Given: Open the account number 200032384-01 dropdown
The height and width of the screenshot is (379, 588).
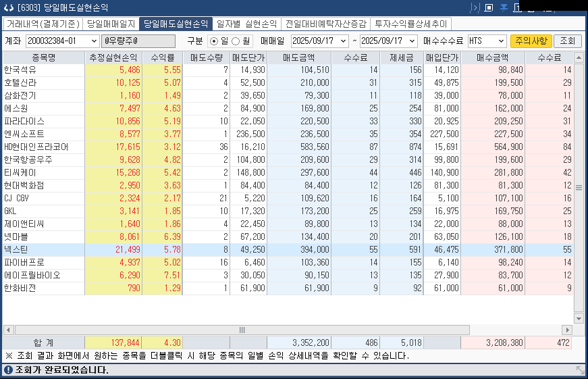Looking at the screenshot, I should (94, 41).
